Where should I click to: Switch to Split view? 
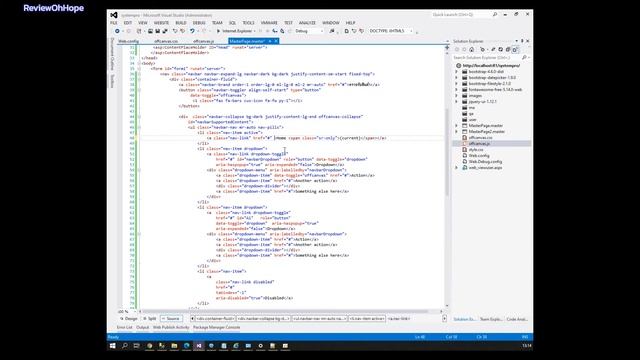pos(150,318)
